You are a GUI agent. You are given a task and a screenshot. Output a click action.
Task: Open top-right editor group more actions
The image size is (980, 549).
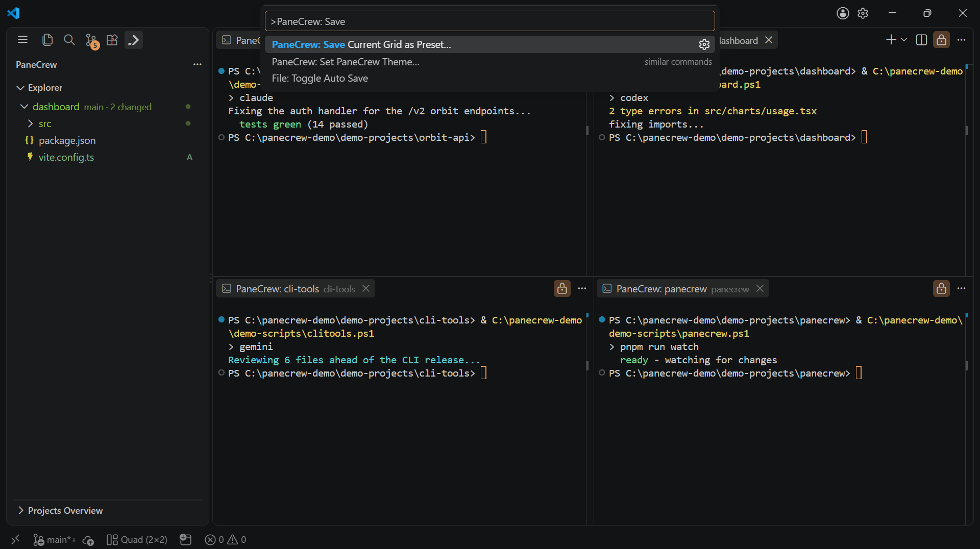tap(962, 40)
